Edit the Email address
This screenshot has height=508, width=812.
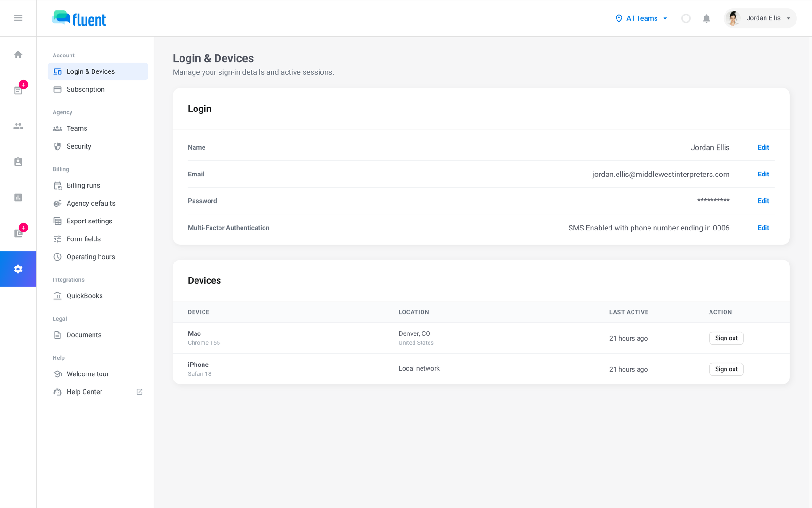pyautogui.click(x=763, y=174)
